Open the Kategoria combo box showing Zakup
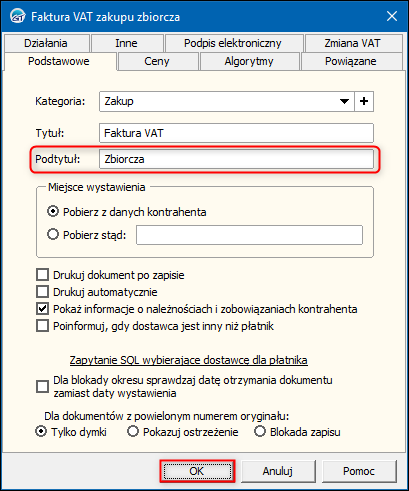Viewport: 409px width, 491px height. click(227, 101)
